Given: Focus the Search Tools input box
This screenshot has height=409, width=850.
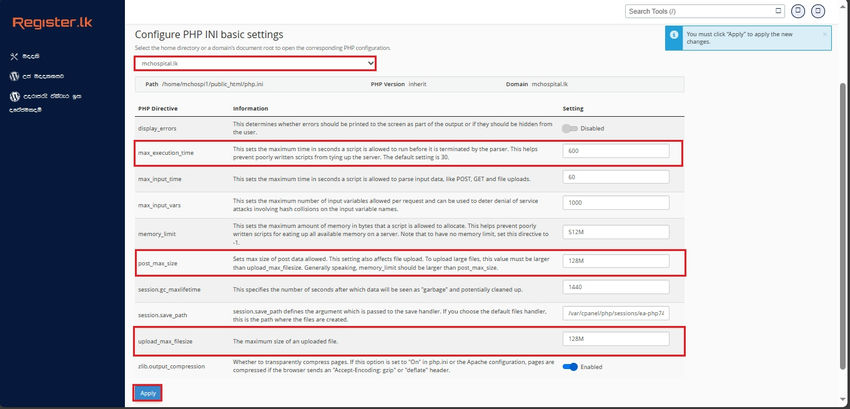Looking at the screenshot, I should 699,11.
